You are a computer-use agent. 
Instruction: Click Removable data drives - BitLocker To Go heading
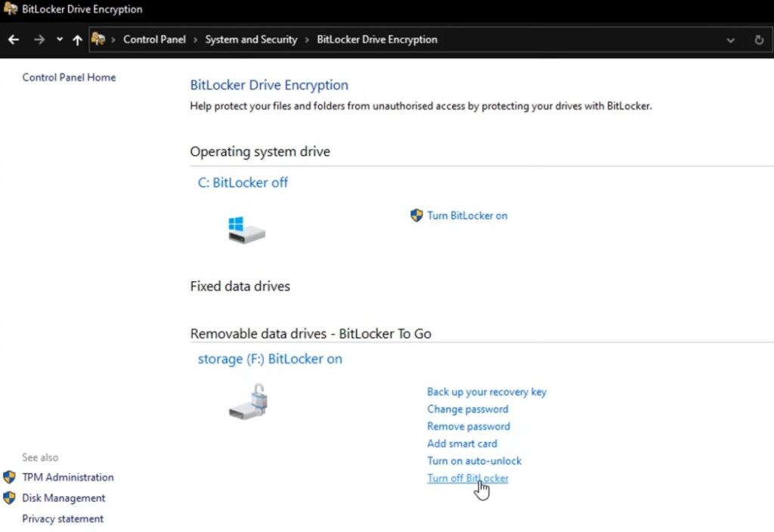tap(311, 333)
